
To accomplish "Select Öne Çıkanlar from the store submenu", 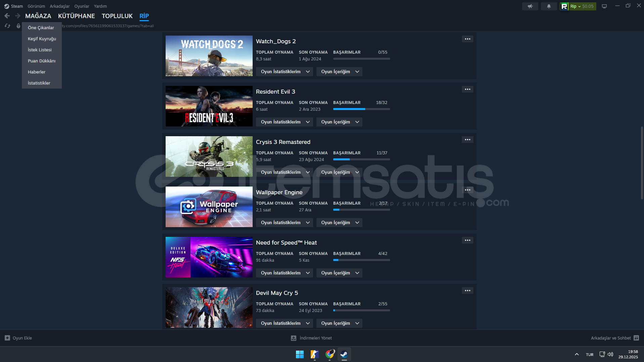I will [42, 28].
